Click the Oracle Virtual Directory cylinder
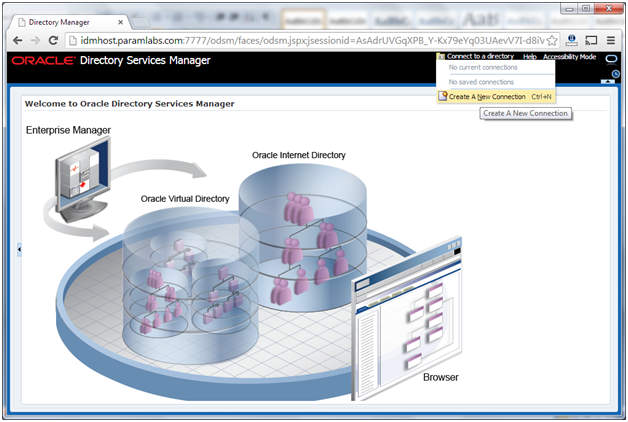The image size is (628, 422). click(191, 286)
